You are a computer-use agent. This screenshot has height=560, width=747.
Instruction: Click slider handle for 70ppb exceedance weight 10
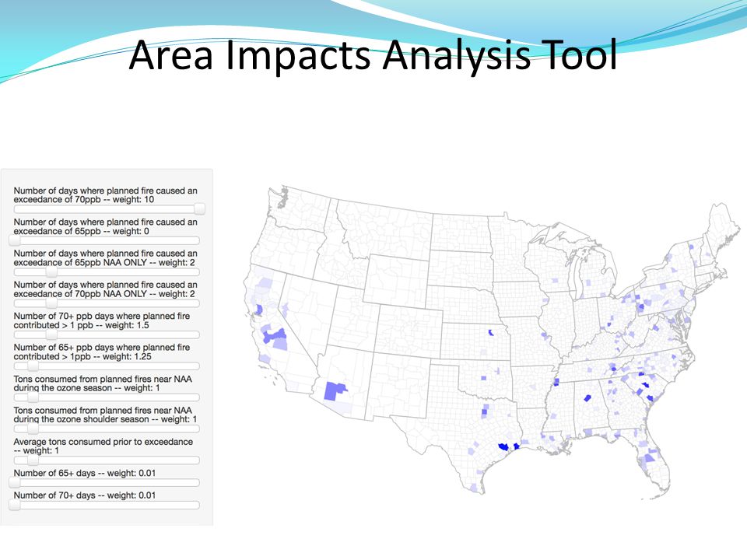coord(200,208)
